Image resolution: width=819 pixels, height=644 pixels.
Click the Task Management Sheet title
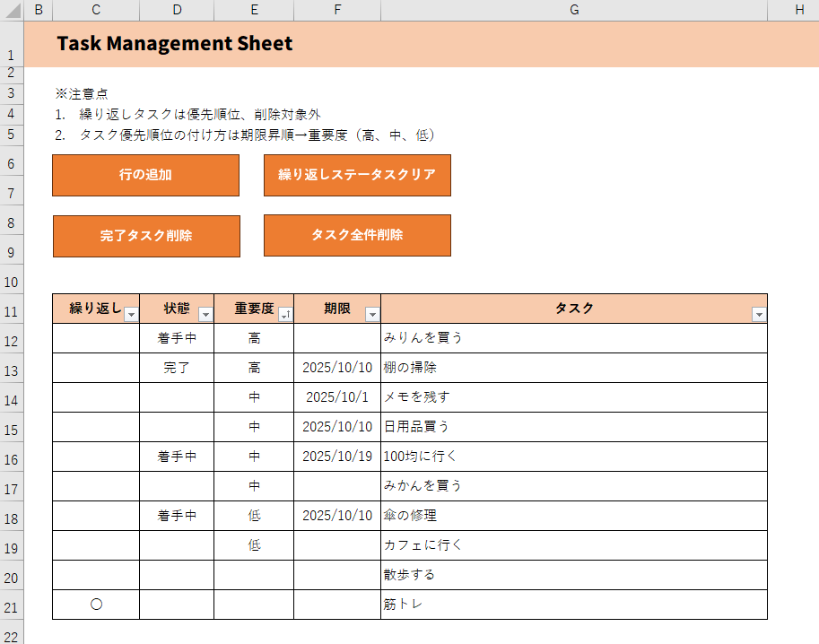point(174,44)
